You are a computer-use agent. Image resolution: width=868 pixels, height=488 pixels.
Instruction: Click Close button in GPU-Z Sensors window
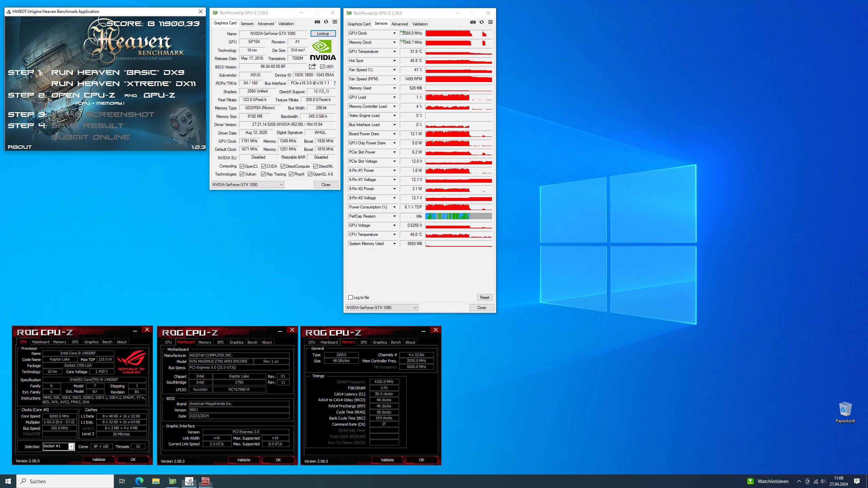(481, 308)
